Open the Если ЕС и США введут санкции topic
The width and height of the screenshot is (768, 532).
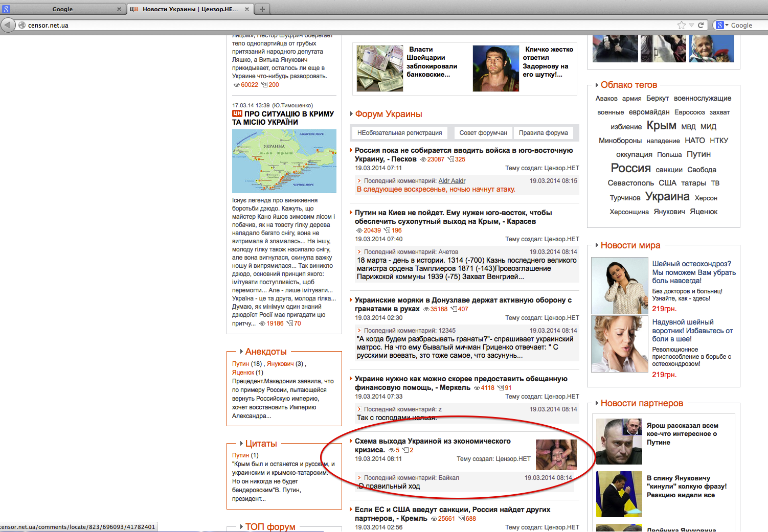point(453,514)
